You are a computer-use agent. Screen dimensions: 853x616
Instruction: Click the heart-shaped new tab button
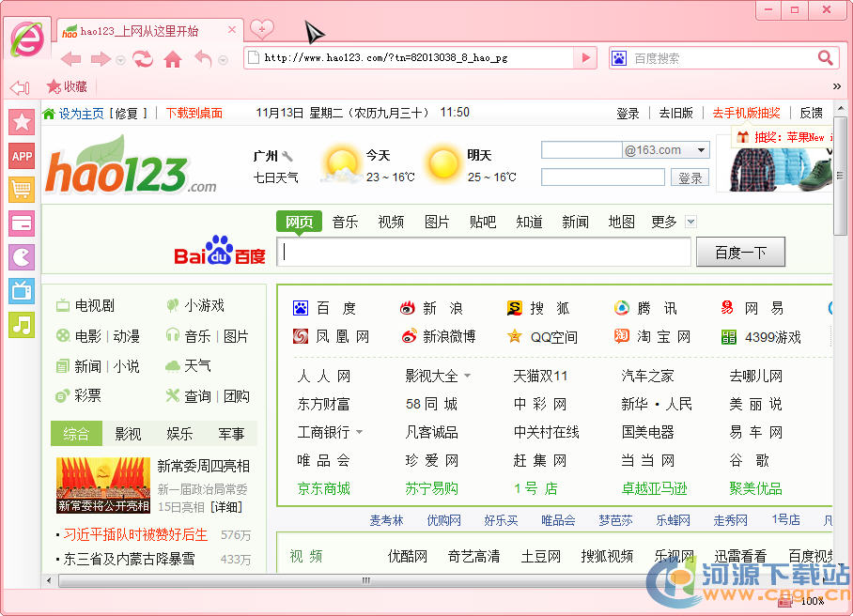262,29
